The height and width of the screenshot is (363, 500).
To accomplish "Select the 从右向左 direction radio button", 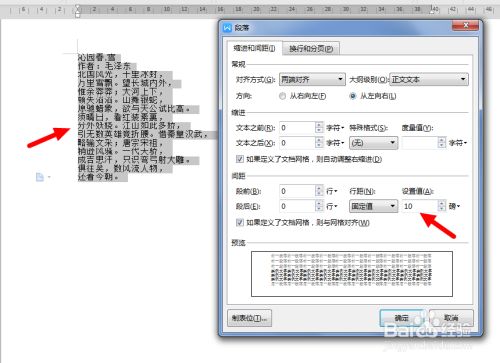I will [x=283, y=96].
